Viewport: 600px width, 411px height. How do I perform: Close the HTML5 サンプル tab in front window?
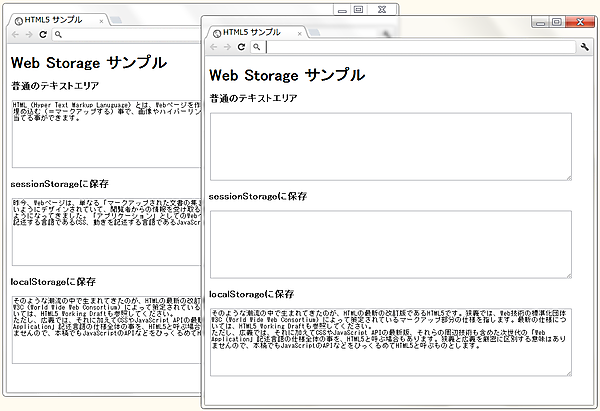(299, 33)
